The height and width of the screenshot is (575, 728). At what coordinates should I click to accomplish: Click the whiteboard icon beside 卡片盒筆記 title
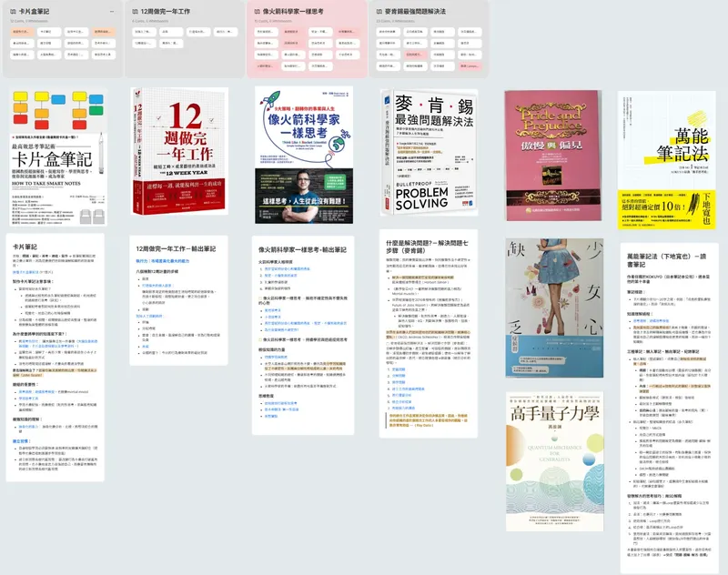point(13,12)
